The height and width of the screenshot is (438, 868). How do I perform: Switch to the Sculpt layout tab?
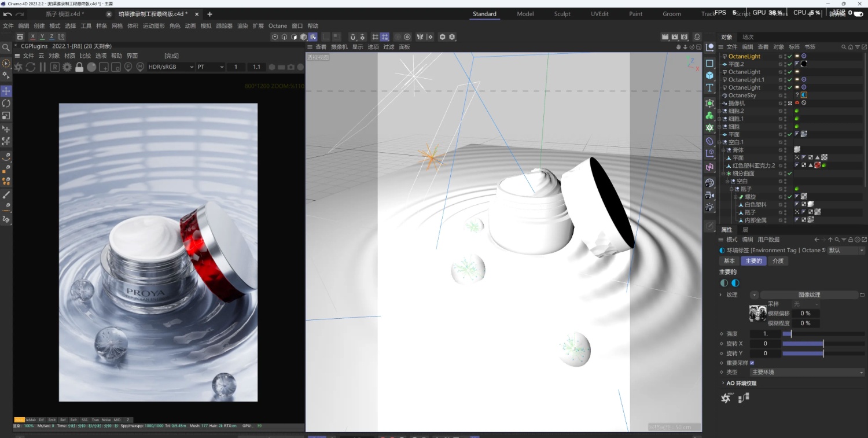click(x=562, y=14)
